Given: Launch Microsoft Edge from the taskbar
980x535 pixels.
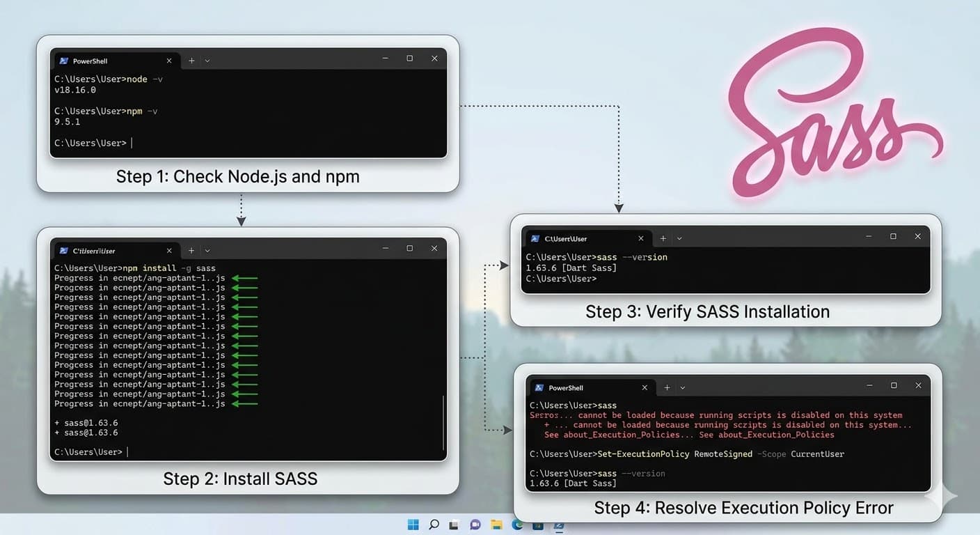Looking at the screenshot, I should pos(517,524).
